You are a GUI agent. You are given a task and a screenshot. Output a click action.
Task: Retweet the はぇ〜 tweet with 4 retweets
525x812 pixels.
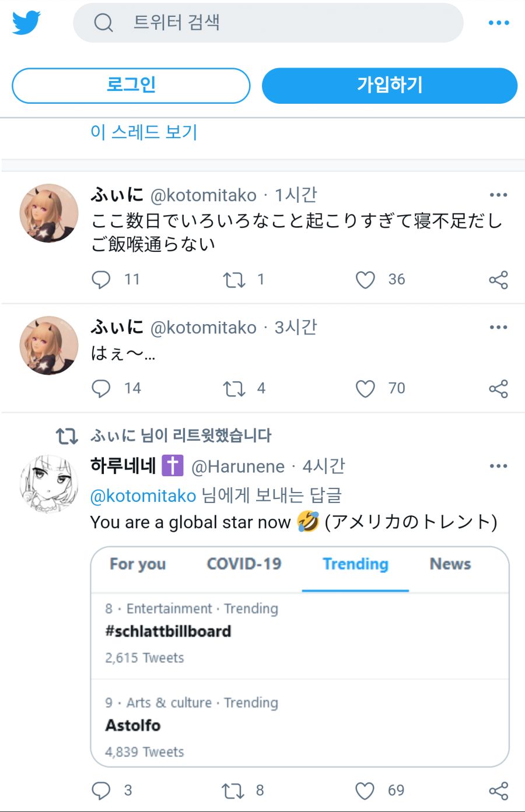click(x=234, y=389)
